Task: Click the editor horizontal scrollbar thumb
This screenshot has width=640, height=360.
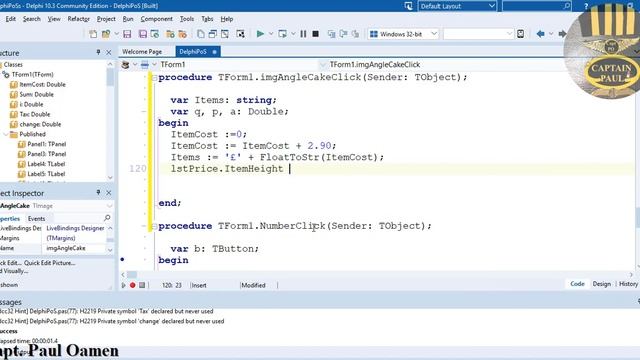Action: [x=132, y=275]
